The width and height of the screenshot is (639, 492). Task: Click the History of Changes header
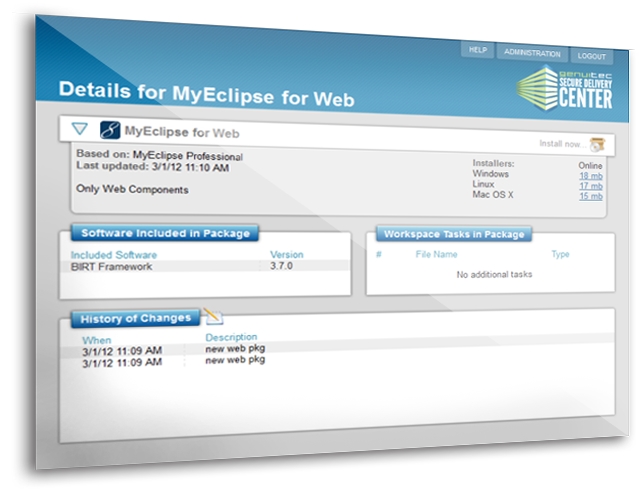point(136,318)
